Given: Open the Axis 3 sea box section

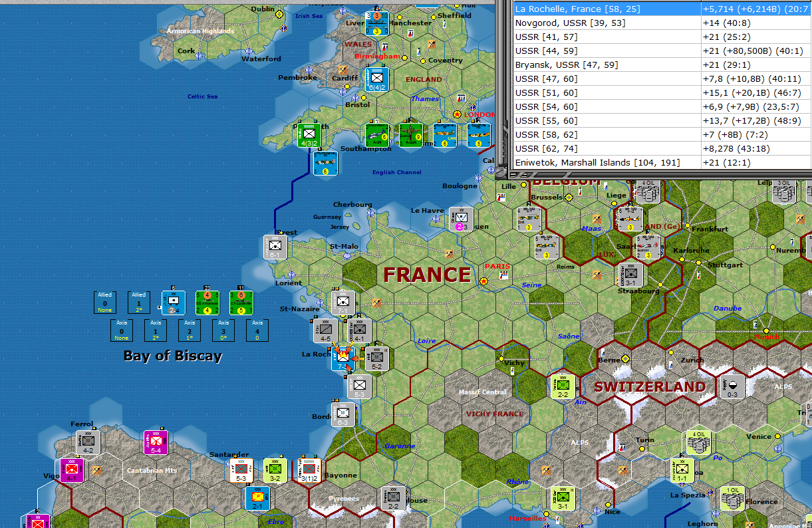Looking at the screenshot, I should (x=223, y=330).
